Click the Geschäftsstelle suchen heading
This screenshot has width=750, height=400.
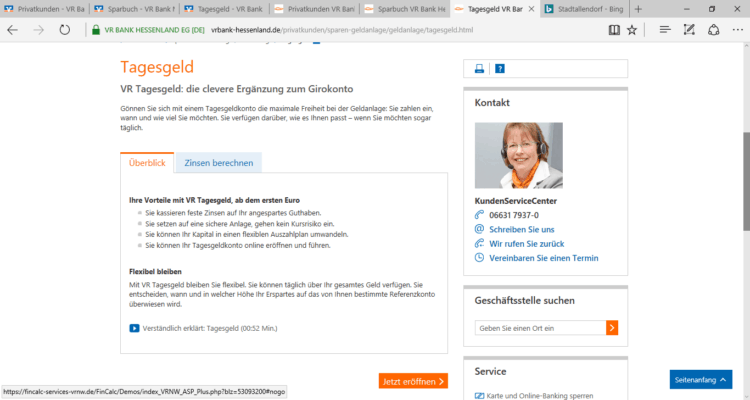coord(524,300)
